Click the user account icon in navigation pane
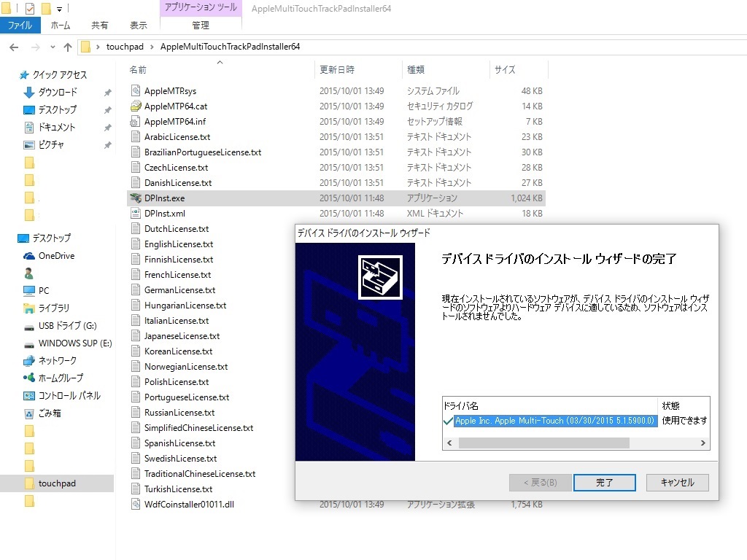The width and height of the screenshot is (747, 560). pyautogui.click(x=28, y=273)
